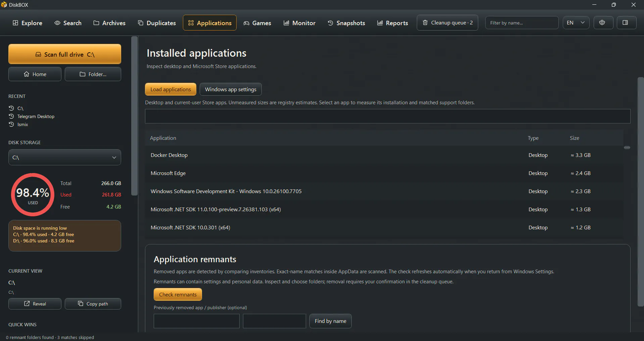Open the Snapshots tab
Viewport: 644px width, 341px height.
[x=346, y=23]
